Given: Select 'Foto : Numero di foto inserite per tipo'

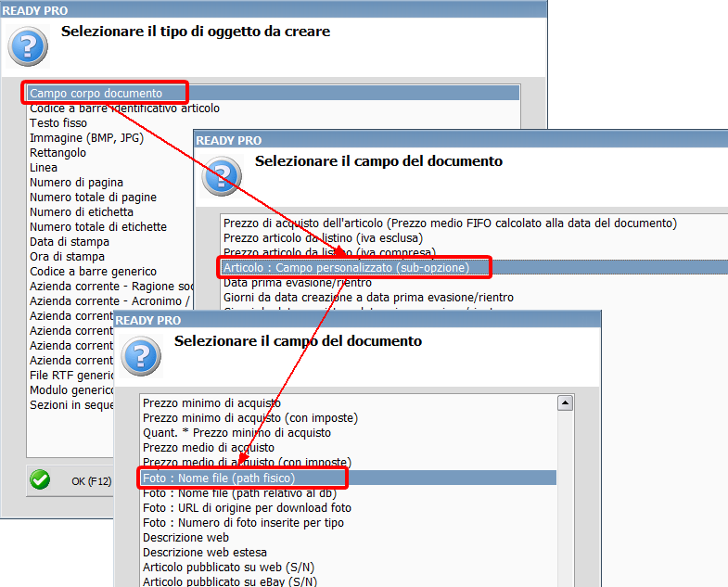Looking at the screenshot, I should tap(243, 523).
